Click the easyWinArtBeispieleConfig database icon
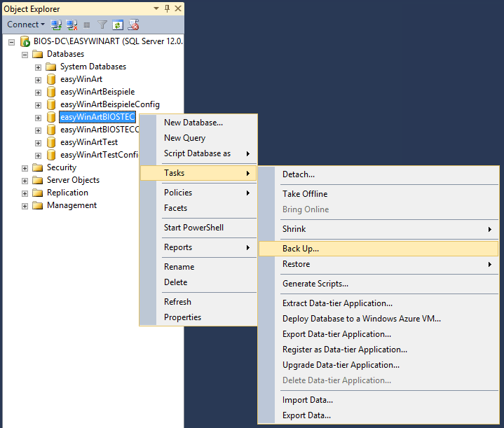Viewport: 504px width, 428px height. coord(50,104)
